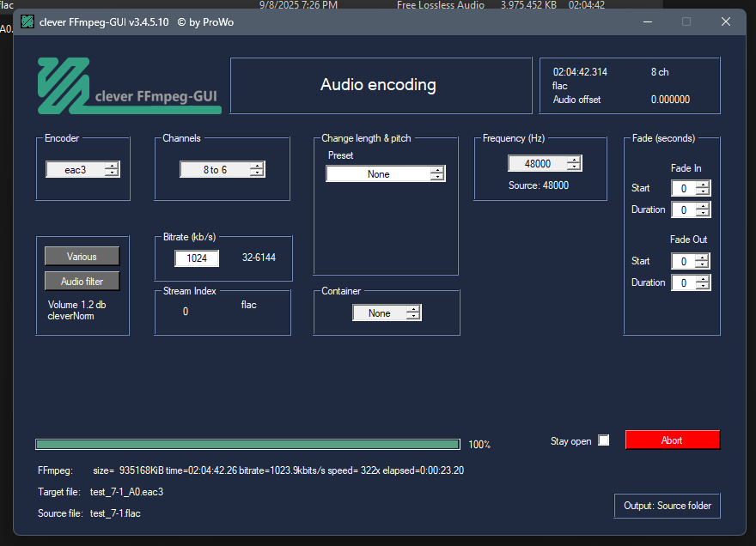This screenshot has width=756, height=546.
Task: Click the FFmpeg status output line
Action: (278, 470)
